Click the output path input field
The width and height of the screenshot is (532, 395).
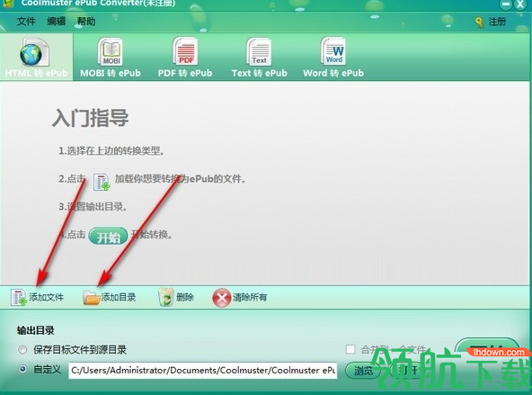(x=203, y=370)
